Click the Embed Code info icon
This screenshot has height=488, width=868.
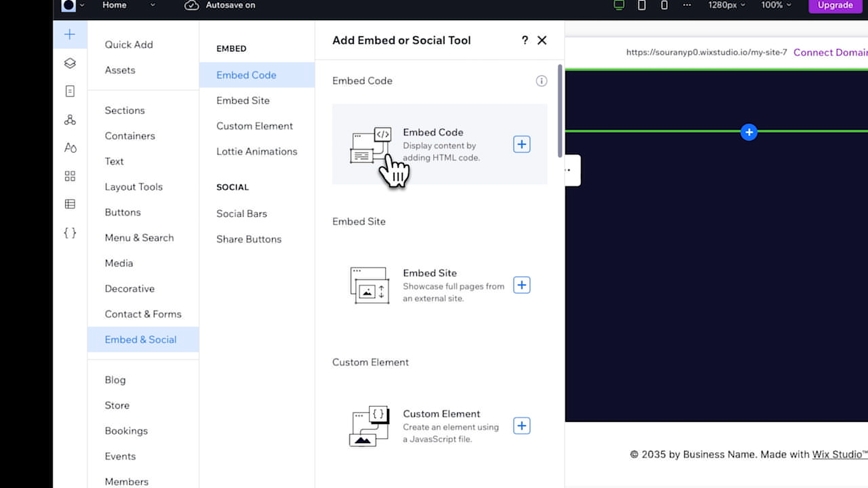point(541,81)
